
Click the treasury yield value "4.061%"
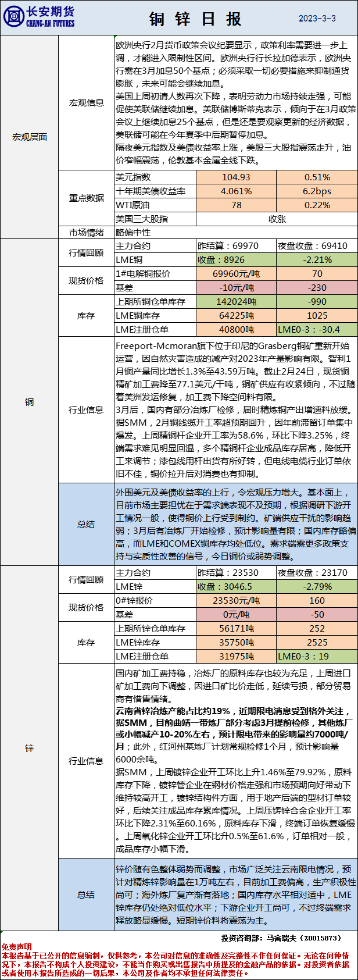point(236,191)
